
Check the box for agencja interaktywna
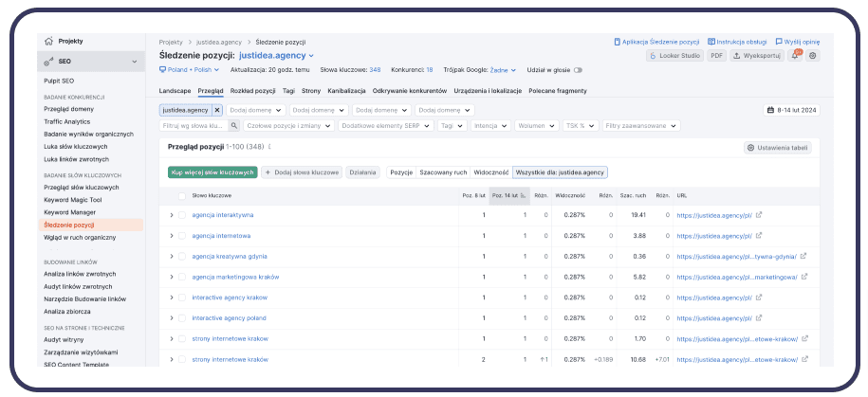[182, 214]
